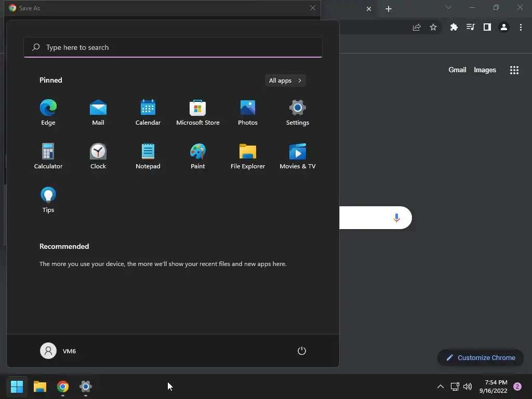Launch Notepad from Start menu
532x399 pixels.
coord(148,156)
